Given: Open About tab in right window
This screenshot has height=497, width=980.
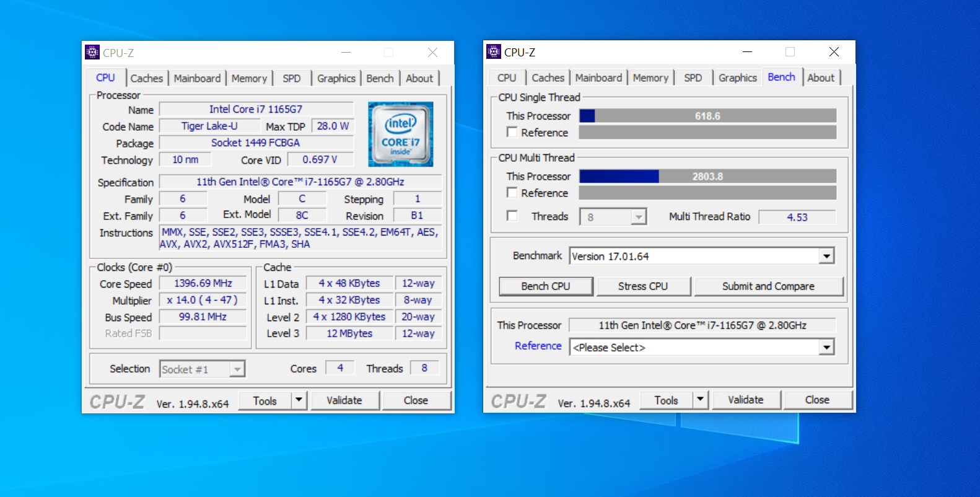Looking at the screenshot, I should coord(821,77).
